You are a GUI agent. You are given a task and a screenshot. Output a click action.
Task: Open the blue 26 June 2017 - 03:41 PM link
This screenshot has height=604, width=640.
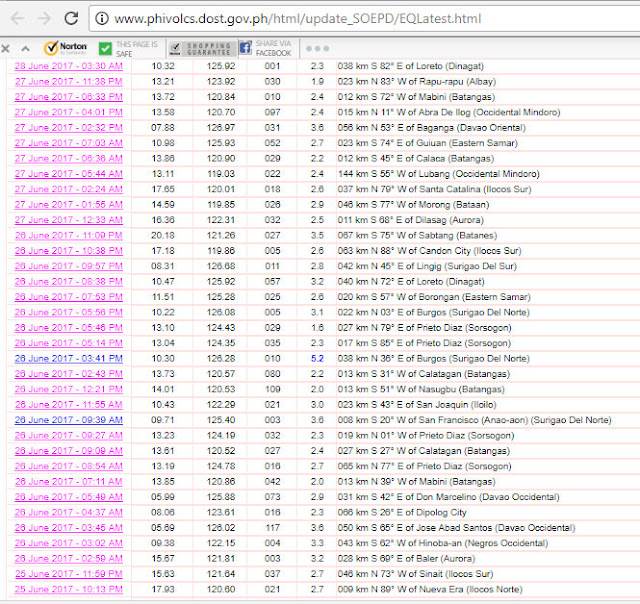(x=69, y=358)
